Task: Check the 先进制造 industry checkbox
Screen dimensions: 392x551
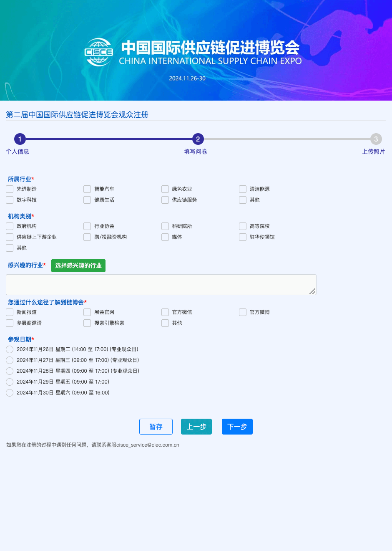Action: coord(10,189)
